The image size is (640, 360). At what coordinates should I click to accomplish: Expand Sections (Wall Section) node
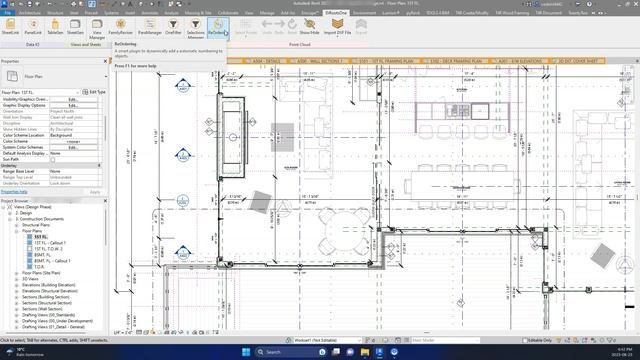[17, 309]
